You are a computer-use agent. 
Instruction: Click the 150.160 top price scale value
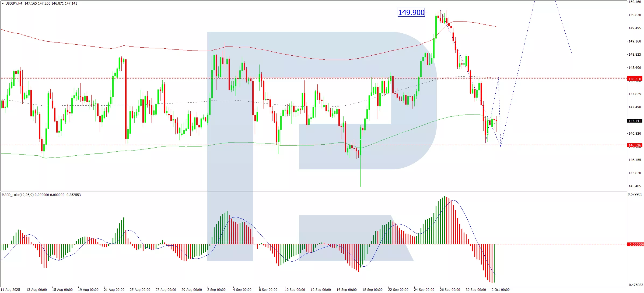coord(635,2)
